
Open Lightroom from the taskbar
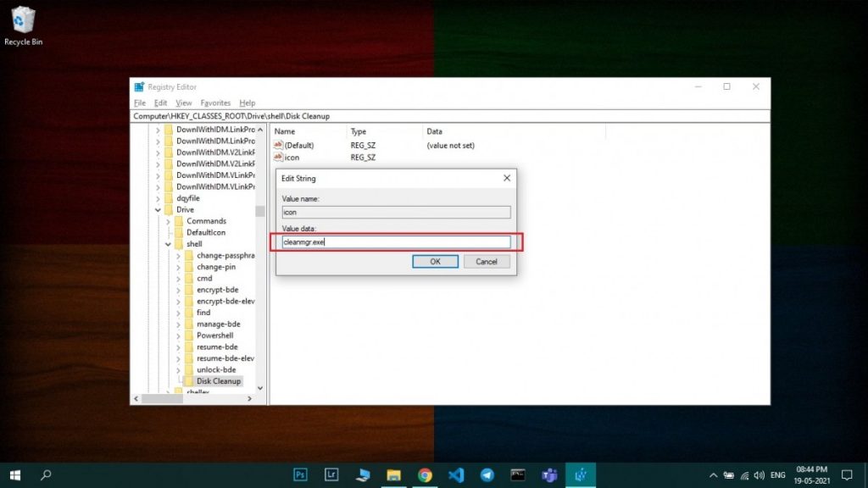click(331, 475)
